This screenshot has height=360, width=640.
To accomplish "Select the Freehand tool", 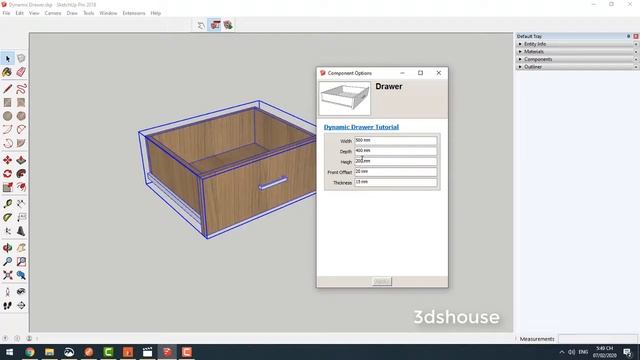I will 21,89.
